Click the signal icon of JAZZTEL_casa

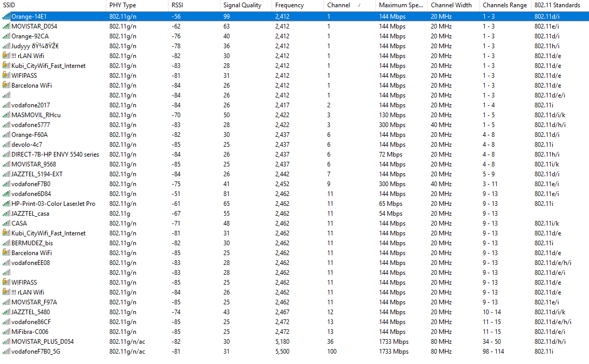pos(6,213)
